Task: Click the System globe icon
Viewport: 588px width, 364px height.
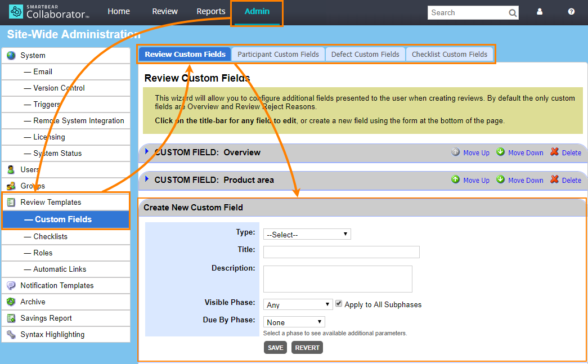Action: pyautogui.click(x=11, y=55)
